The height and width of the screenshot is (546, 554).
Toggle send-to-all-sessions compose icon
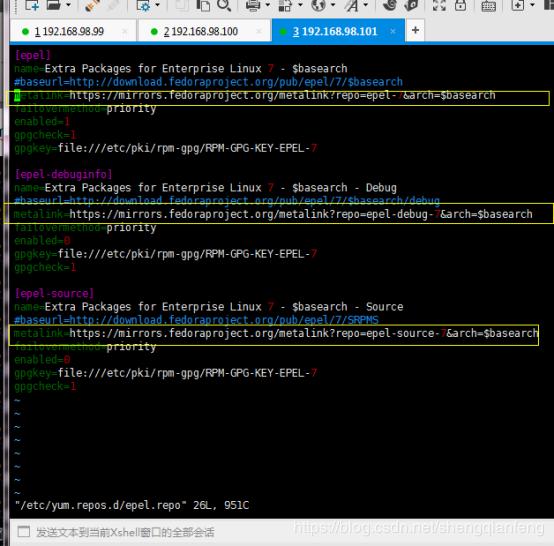(x=24, y=532)
